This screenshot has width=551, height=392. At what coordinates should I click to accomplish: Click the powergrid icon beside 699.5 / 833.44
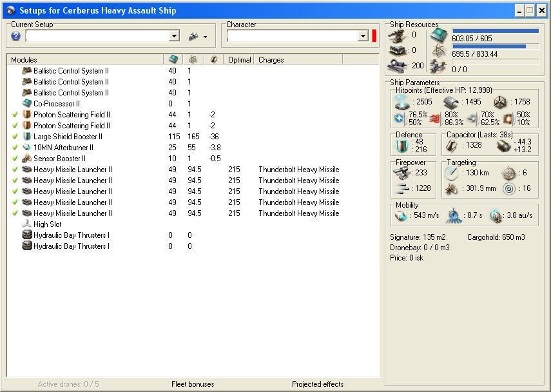point(440,51)
